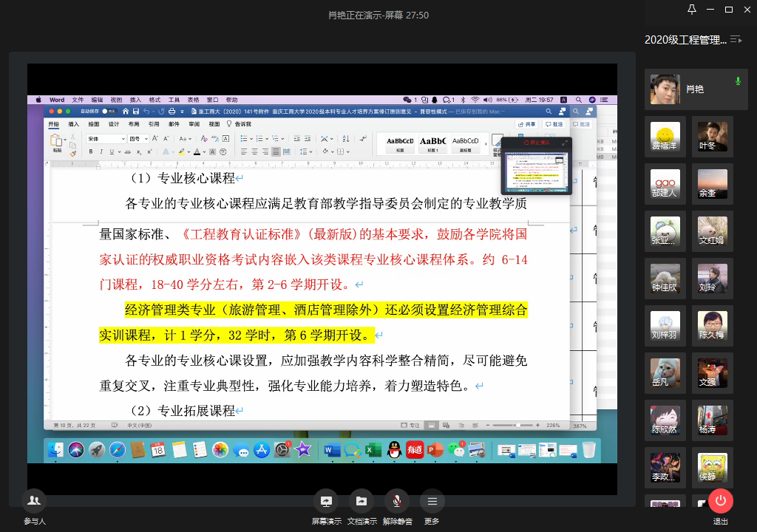Open the 参与人 participants panel
757x532 pixels.
pyautogui.click(x=33, y=501)
